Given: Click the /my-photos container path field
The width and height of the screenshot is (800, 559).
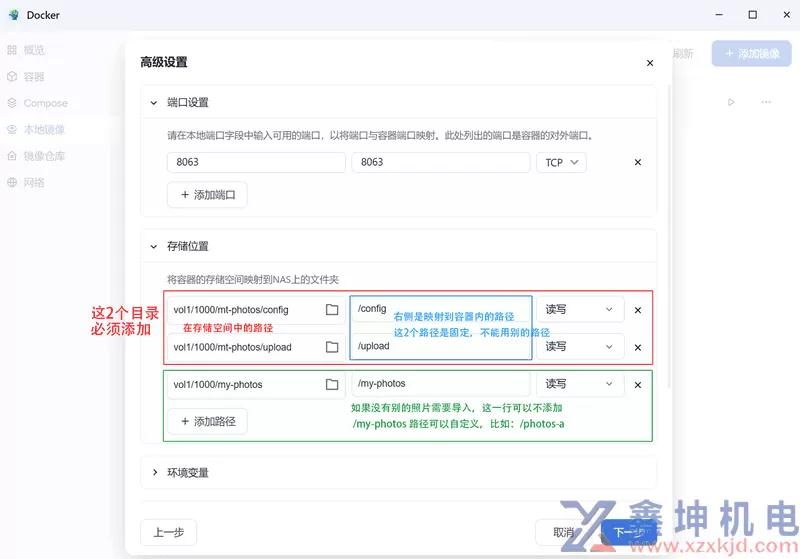Looking at the screenshot, I should pos(441,384).
